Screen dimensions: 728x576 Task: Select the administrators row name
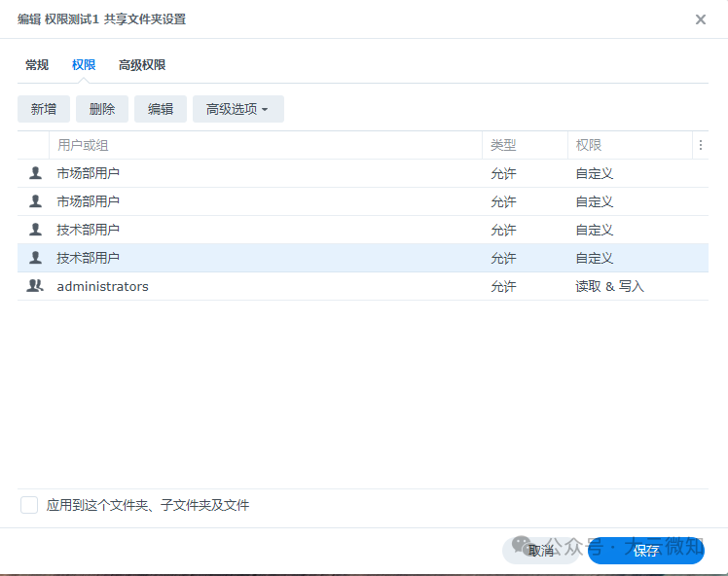pyautogui.click(x=102, y=286)
